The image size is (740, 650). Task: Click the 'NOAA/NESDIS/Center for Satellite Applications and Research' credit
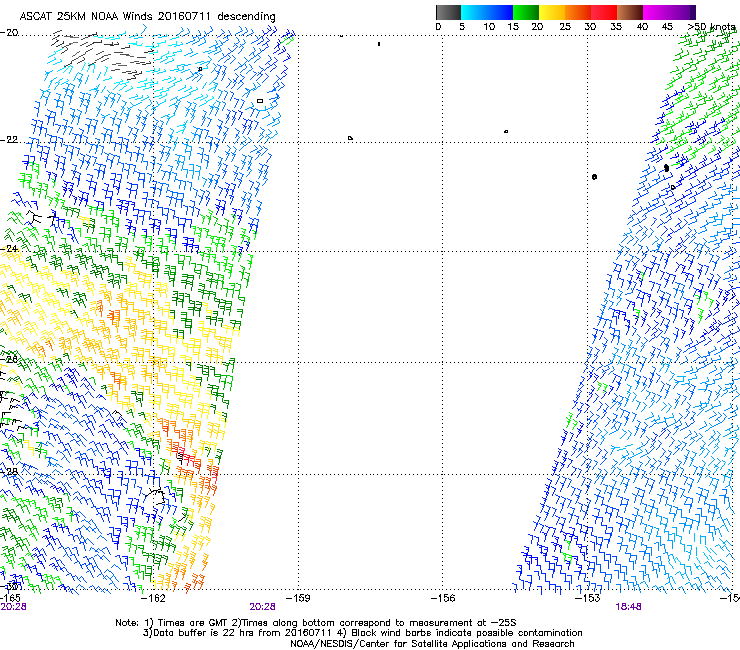(x=432, y=644)
